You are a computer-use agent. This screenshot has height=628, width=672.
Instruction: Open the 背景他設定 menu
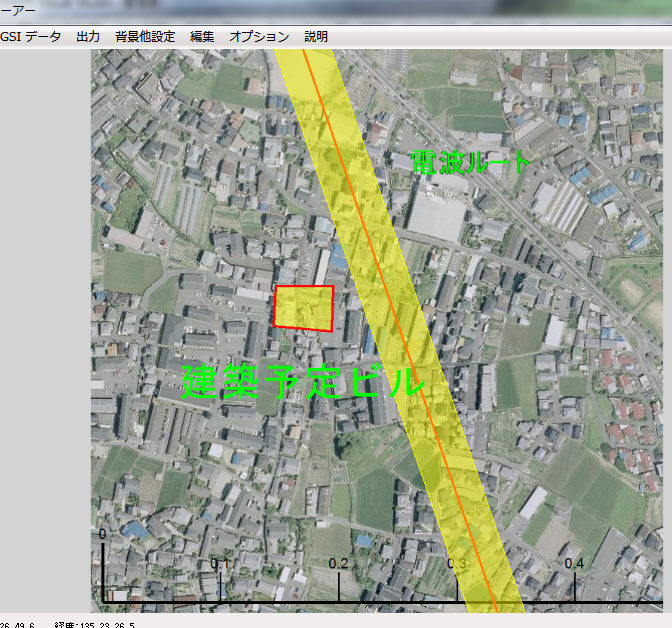pos(145,36)
